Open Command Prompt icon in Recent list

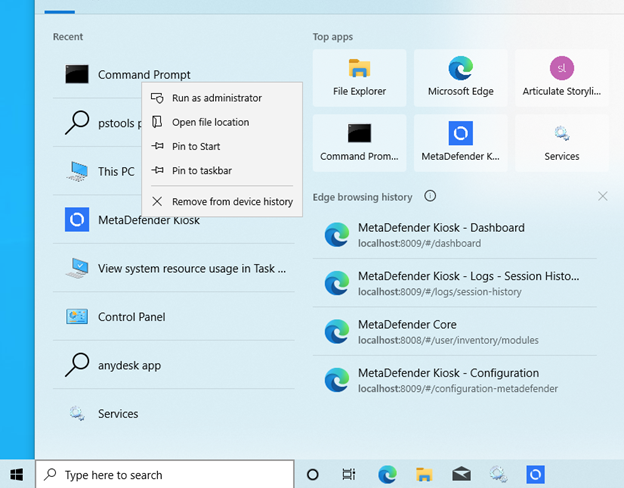(x=77, y=74)
